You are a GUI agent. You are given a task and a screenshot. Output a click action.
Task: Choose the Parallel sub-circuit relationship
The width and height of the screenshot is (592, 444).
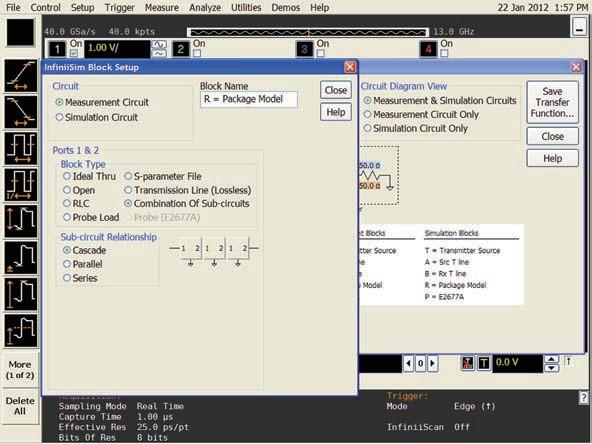(x=67, y=264)
